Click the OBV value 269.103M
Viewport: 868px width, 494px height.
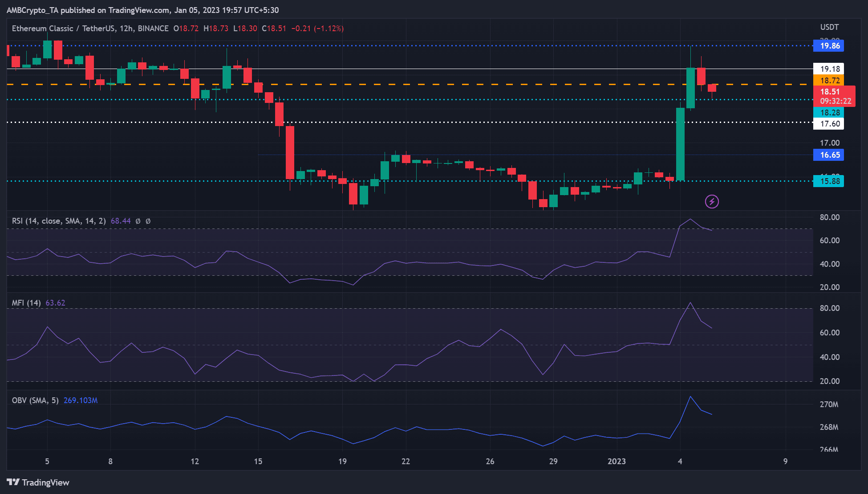pos(81,400)
